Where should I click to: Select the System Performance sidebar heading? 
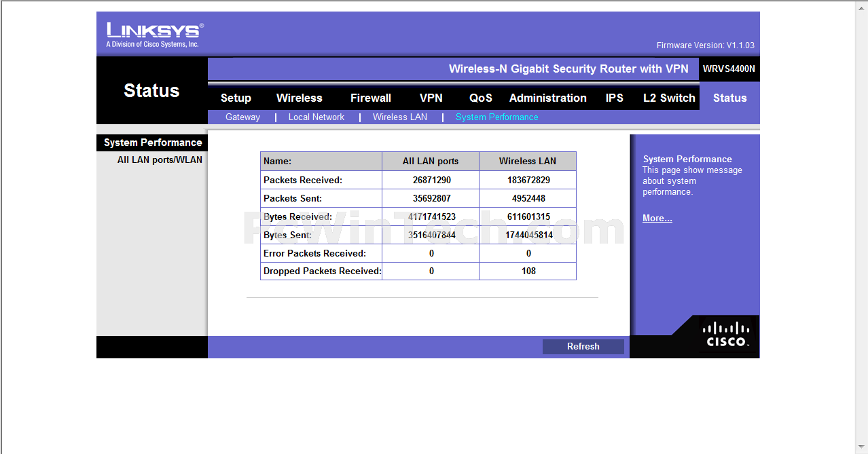152,143
